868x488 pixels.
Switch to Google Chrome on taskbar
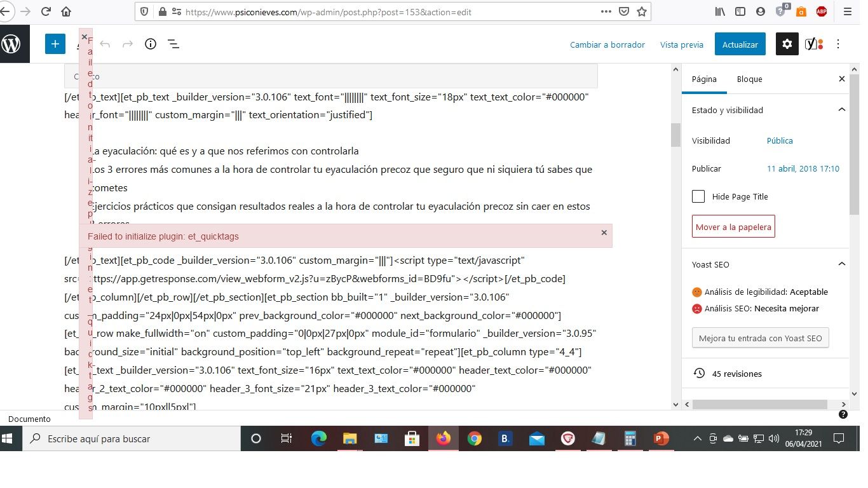(475, 438)
